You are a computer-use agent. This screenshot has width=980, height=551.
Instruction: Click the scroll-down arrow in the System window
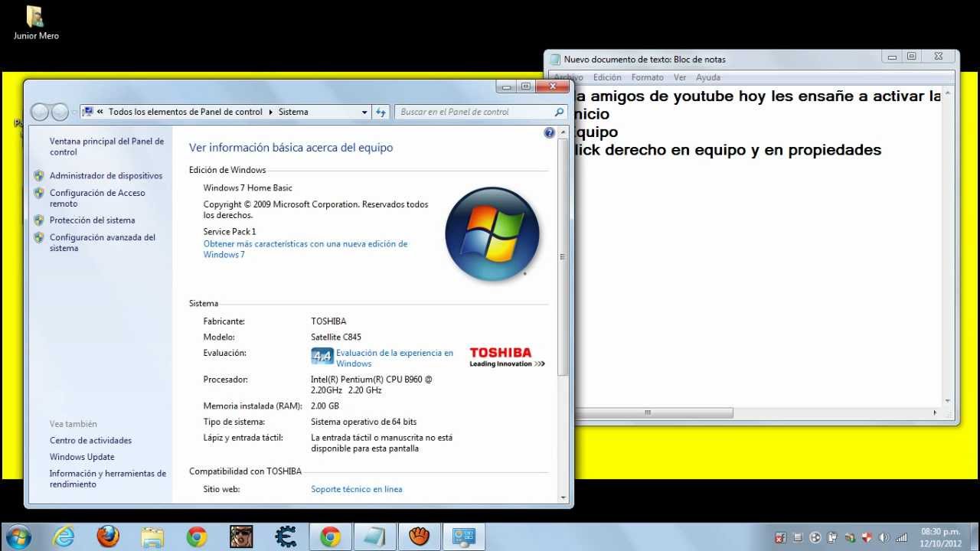coord(563,497)
